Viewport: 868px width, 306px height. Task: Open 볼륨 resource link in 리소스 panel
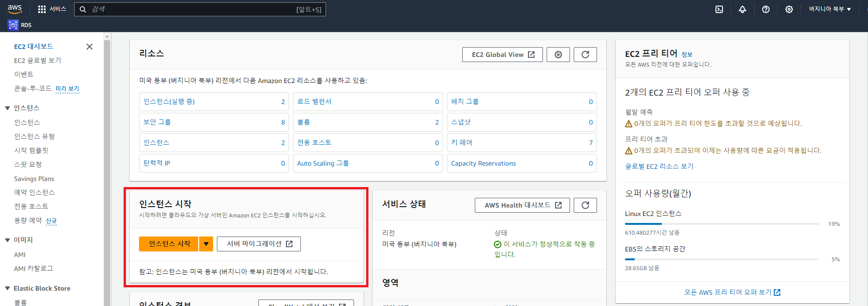[x=304, y=122]
